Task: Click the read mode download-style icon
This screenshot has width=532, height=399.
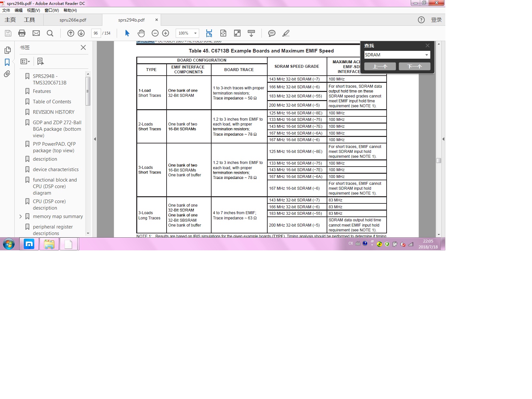Action: [251, 33]
